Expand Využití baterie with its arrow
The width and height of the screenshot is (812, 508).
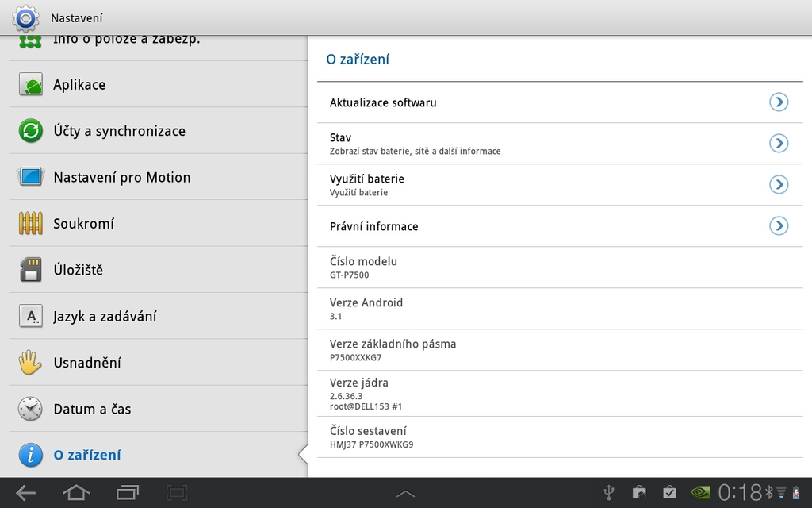coord(779,184)
